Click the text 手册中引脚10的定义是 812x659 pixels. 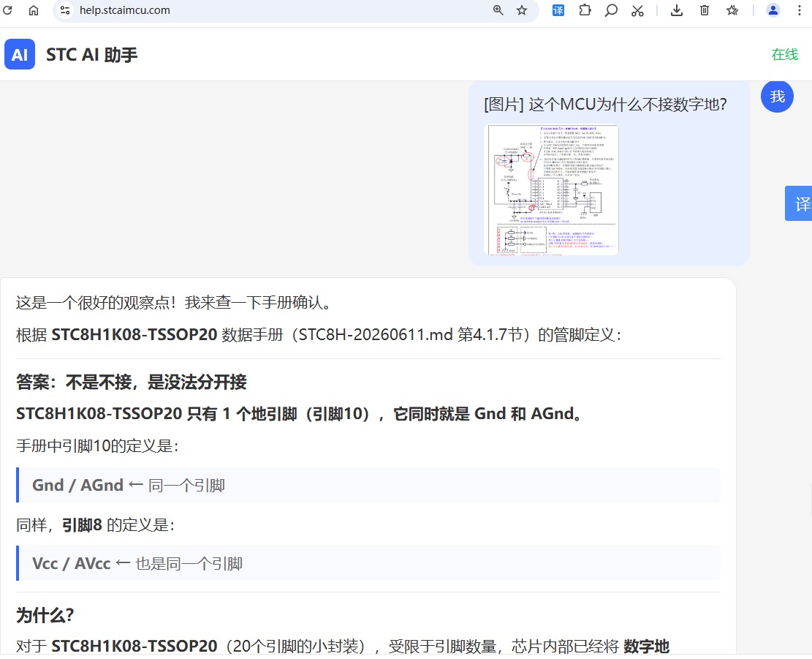click(x=97, y=445)
